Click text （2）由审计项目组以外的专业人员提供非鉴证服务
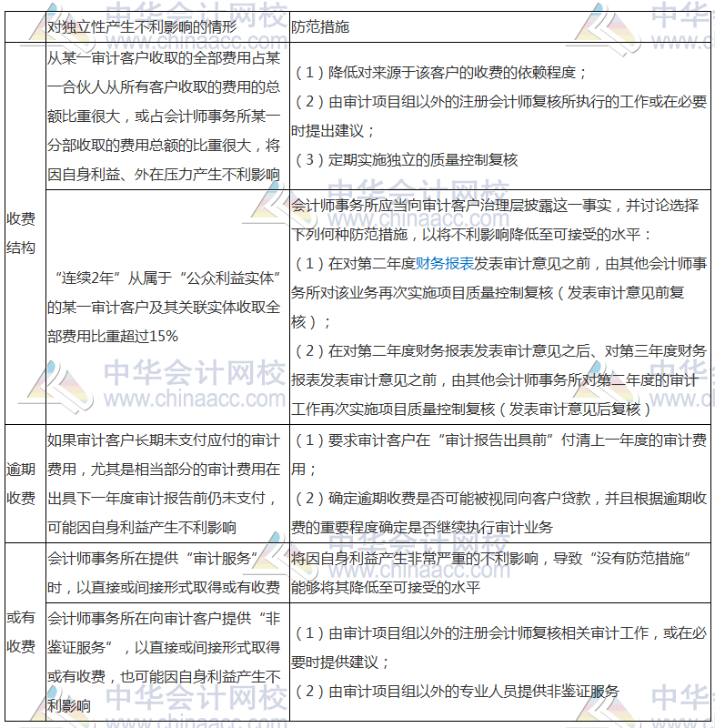 [456, 692]
